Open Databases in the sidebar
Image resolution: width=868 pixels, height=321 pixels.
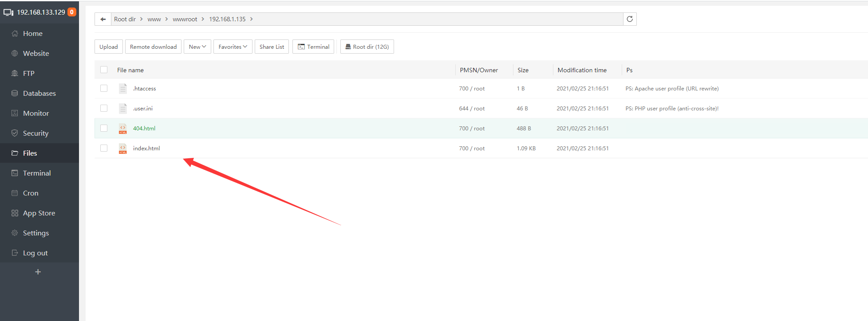[x=39, y=93]
